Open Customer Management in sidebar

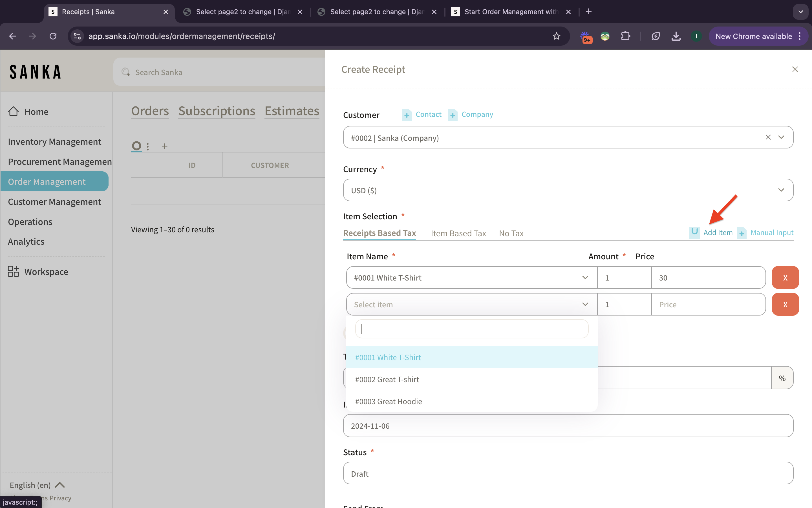click(54, 202)
